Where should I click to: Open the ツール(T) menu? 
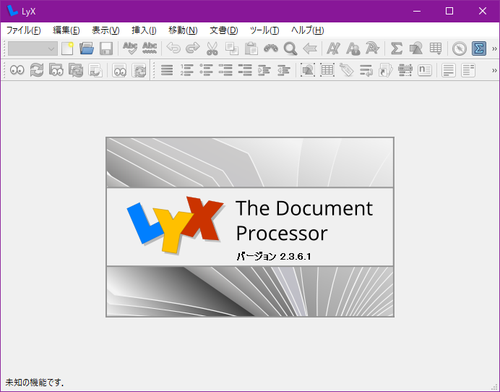(x=264, y=30)
